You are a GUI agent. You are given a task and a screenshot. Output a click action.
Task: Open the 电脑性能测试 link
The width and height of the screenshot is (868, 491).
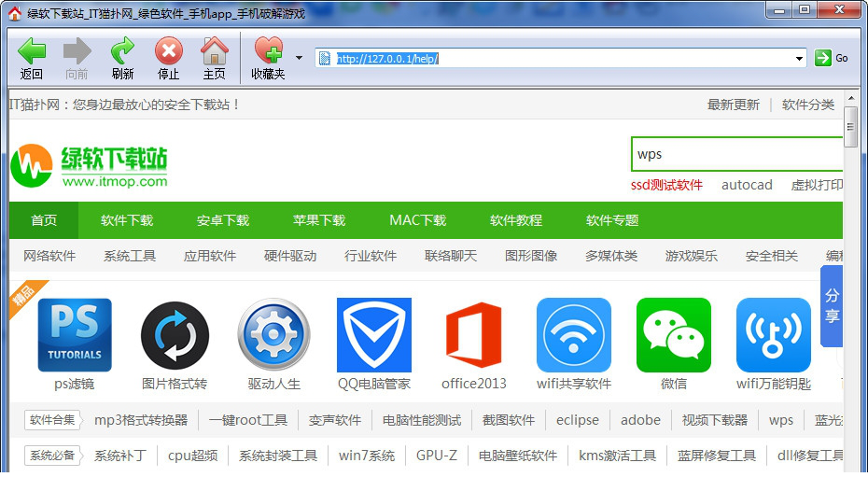[422, 420]
